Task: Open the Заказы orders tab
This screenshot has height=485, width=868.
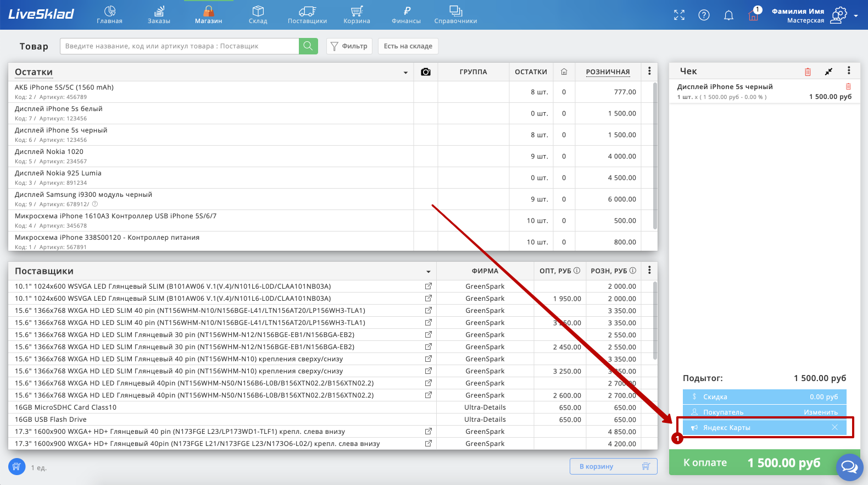Action: (159, 15)
